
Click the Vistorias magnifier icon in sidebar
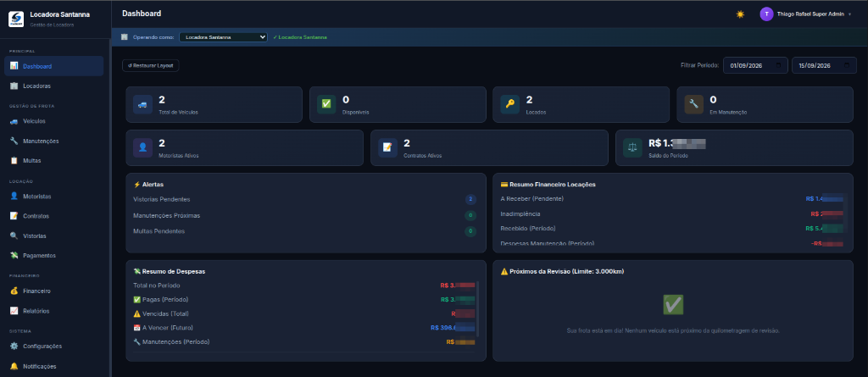pyautogui.click(x=14, y=236)
